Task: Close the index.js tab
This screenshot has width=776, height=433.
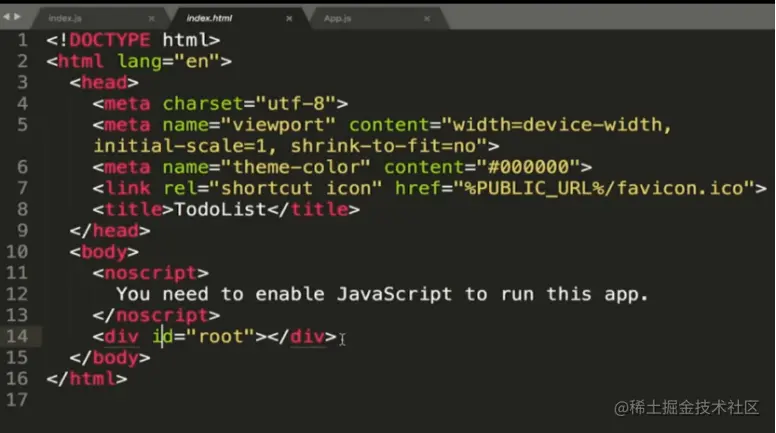Action: pos(151,19)
